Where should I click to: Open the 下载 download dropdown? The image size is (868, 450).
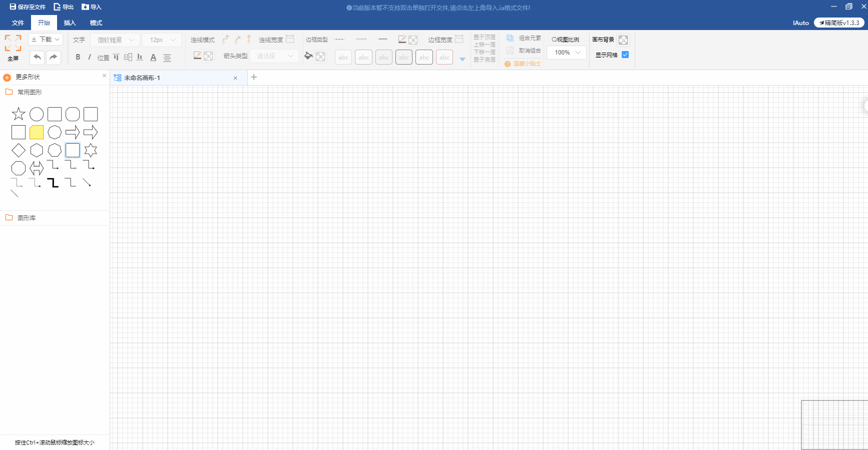point(46,40)
